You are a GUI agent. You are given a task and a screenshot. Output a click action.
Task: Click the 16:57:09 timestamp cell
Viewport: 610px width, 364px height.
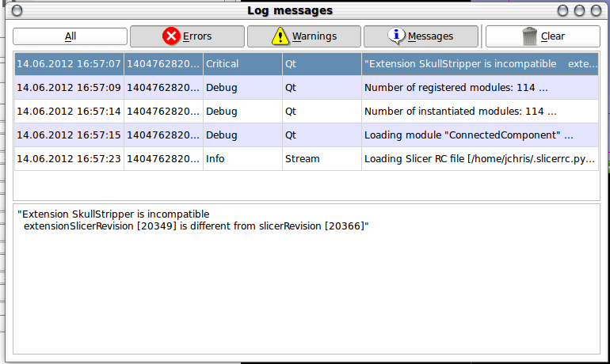point(69,87)
